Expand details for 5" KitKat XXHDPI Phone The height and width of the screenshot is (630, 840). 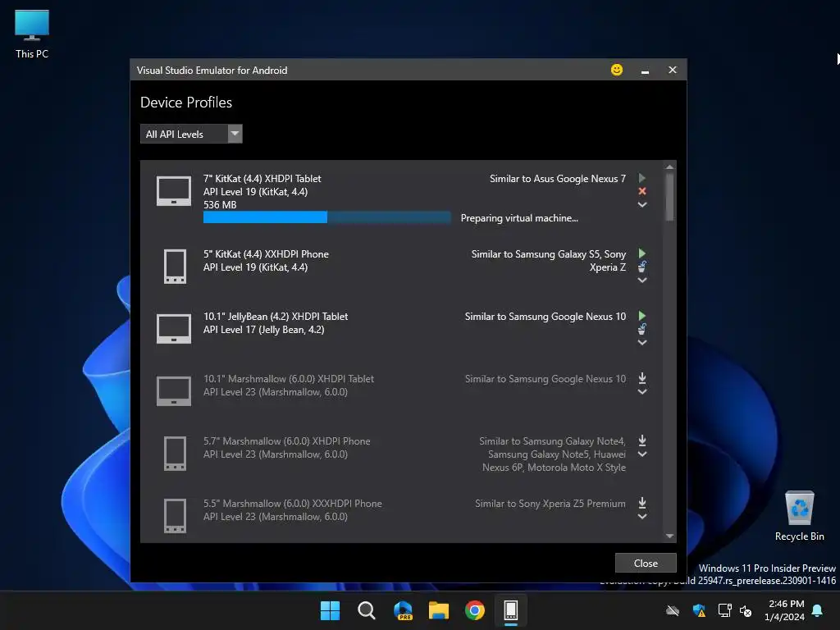coord(642,281)
